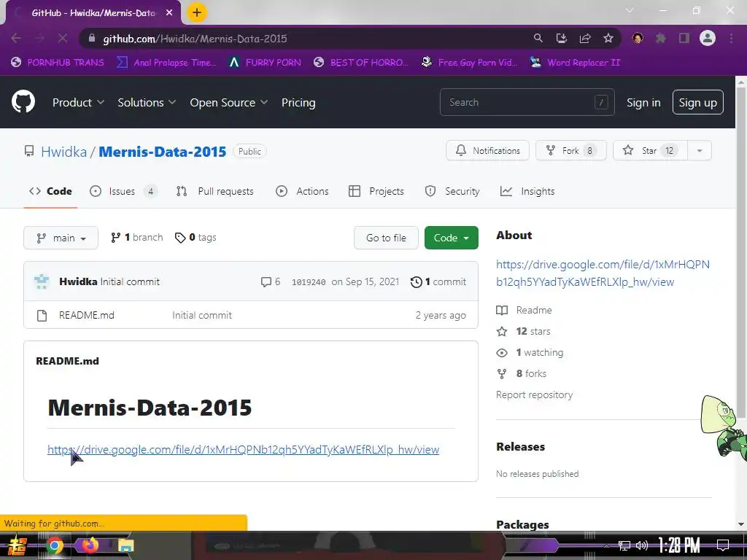Viewport: 747px width, 560px height.
Task: Click the Sign up button
Action: point(698,102)
